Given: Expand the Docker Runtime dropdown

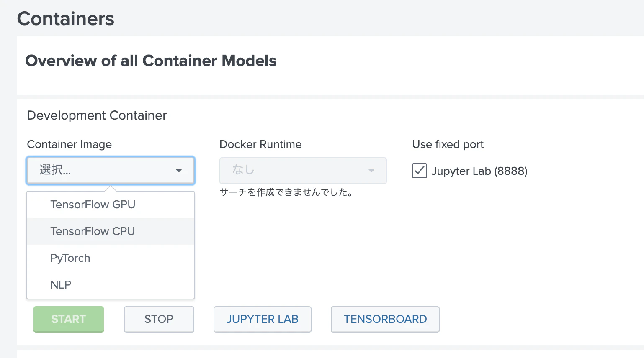Looking at the screenshot, I should 303,170.
